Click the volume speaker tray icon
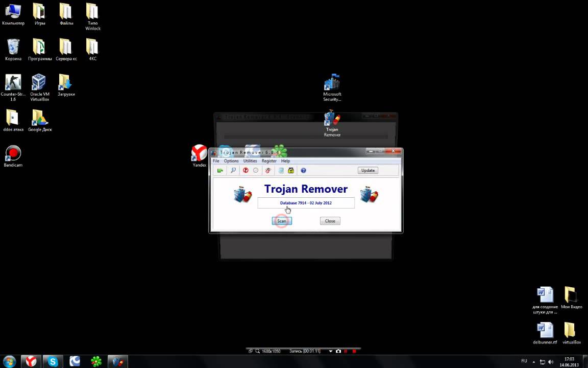The height and width of the screenshot is (368, 588). tap(551, 362)
